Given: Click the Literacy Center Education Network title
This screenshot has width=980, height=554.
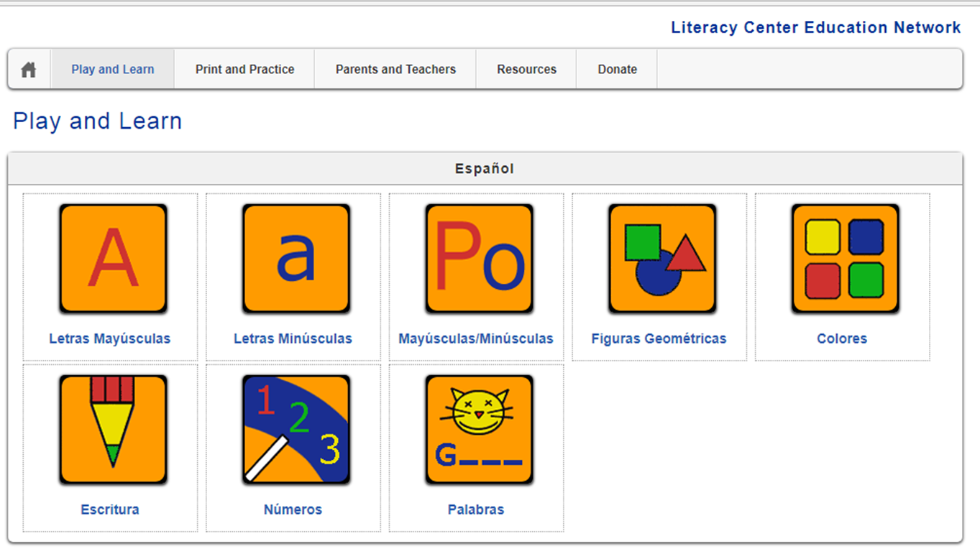Looking at the screenshot, I should coord(815,28).
